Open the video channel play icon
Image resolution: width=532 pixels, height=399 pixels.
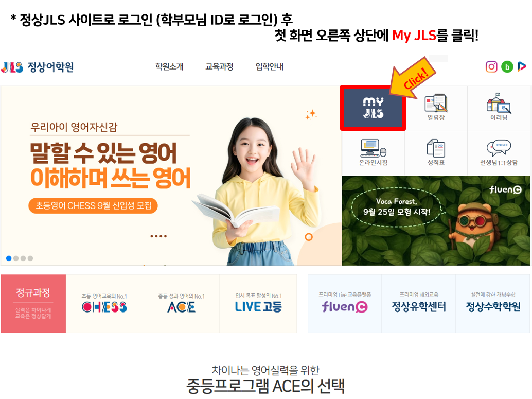522,66
